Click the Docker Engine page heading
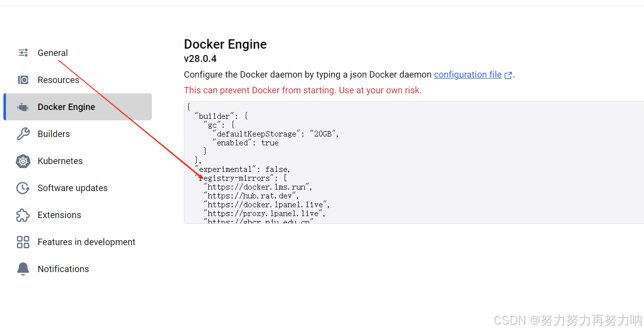 pyautogui.click(x=225, y=44)
